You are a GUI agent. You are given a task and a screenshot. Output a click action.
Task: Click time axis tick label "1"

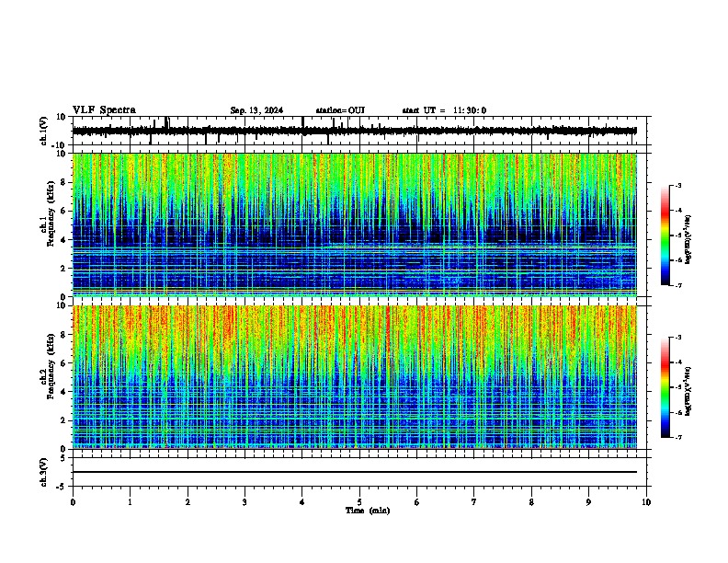click(130, 502)
